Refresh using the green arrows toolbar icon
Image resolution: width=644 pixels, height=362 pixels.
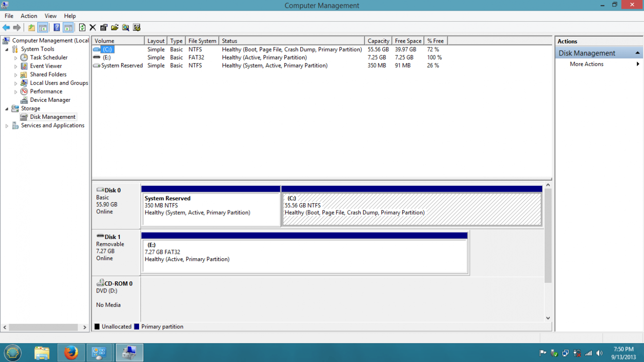82,28
